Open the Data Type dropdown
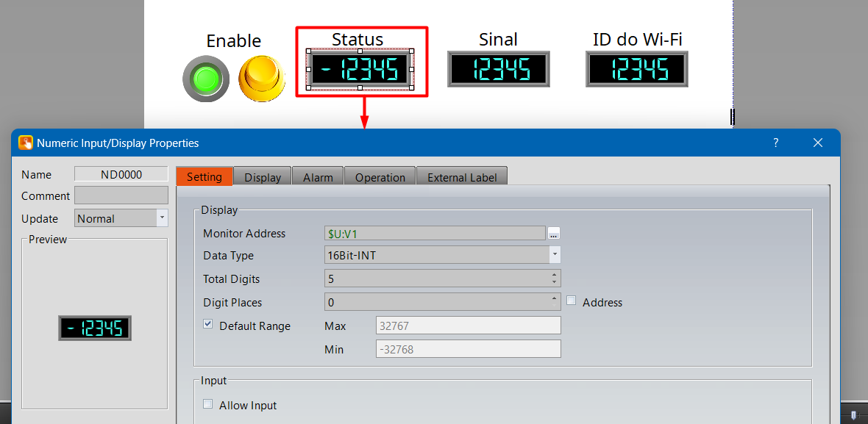868x424 pixels. 555,256
